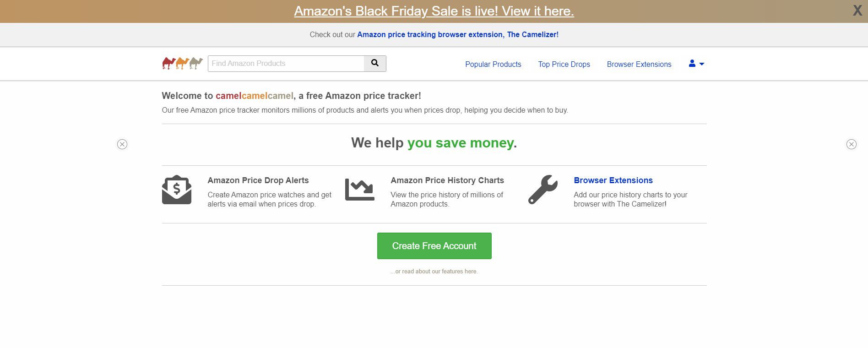Dismiss the right side circled X icon

(852, 144)
